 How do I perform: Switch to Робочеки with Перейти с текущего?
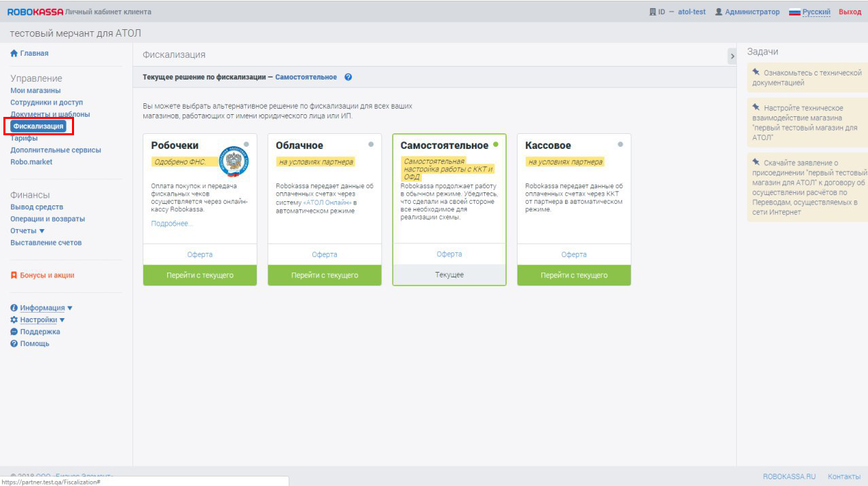200,275
